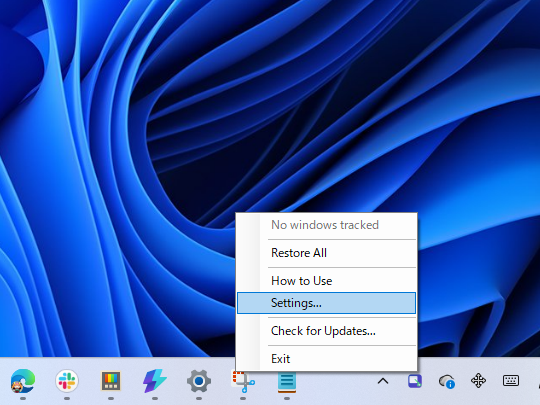Click the cloud info tray icon
The width and height of the screenshot is (540, 405).
click(447, 382)
